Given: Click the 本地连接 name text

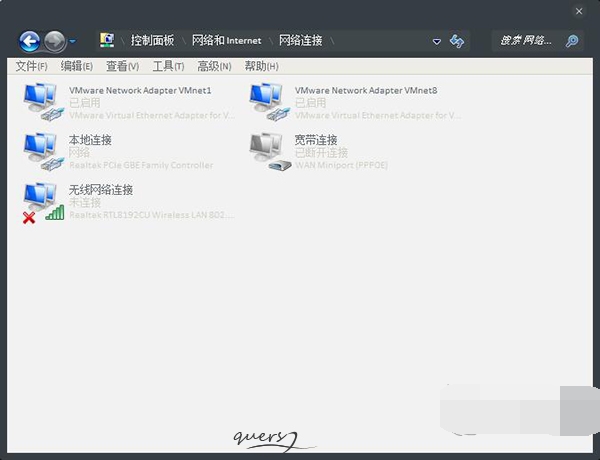Looking at the screenshot, I should coord(90,140).
